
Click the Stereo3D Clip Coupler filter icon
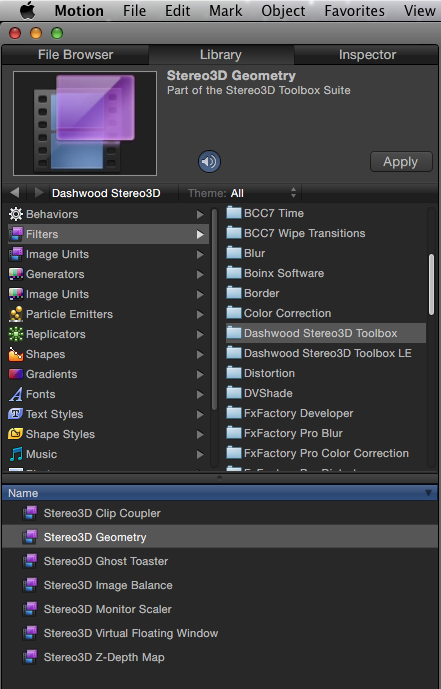[30, 513]
